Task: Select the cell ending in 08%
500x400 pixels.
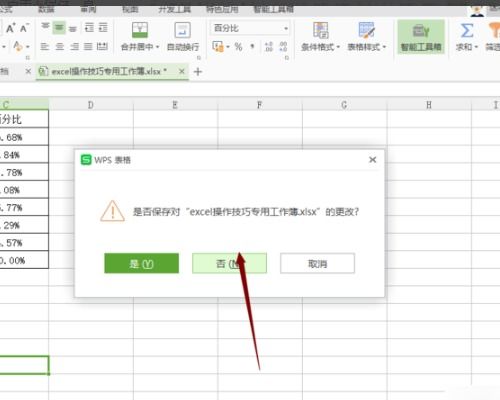Action: 24,190
